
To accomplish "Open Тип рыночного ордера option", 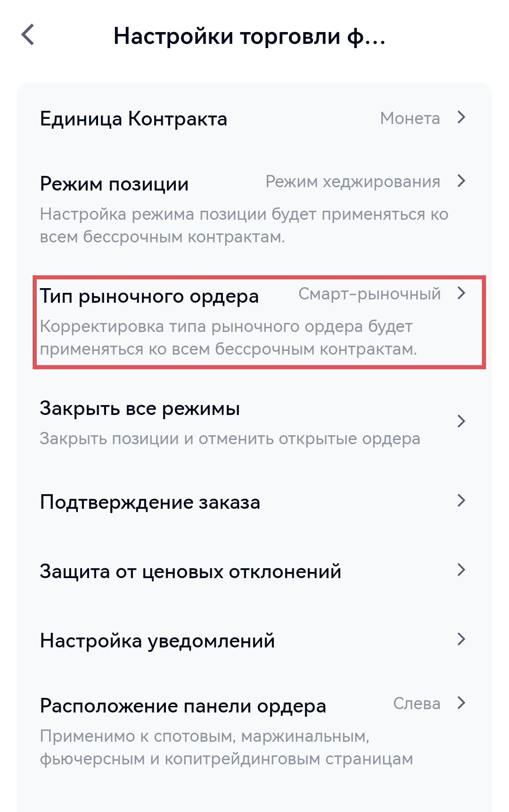I will coord(149,296).
